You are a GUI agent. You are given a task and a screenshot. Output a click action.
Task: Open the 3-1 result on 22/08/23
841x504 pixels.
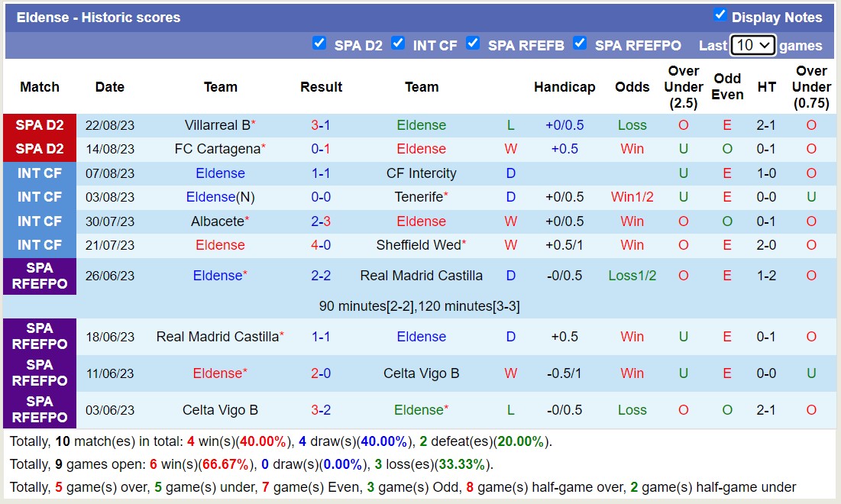pyautogui.click(x=321, y=125)
